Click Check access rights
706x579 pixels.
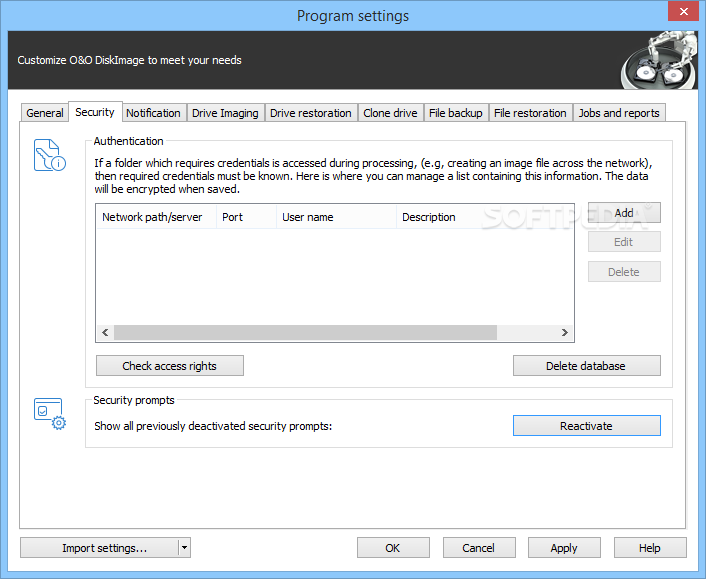pyautogui.click(x=170, y=366)
